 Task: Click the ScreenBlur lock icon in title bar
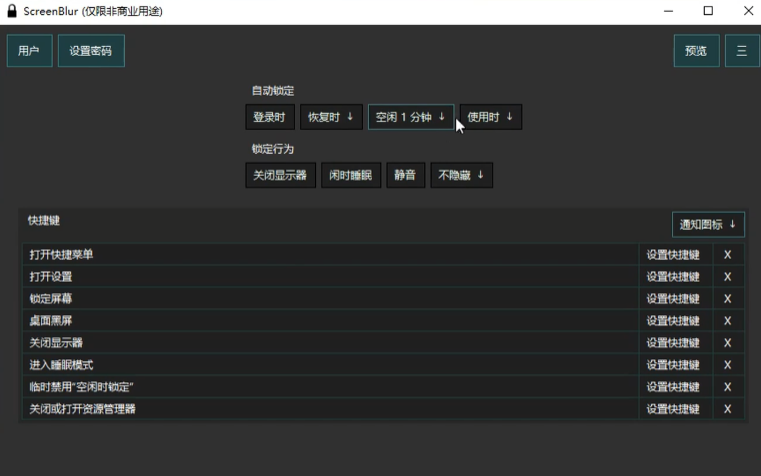[11, 11]
